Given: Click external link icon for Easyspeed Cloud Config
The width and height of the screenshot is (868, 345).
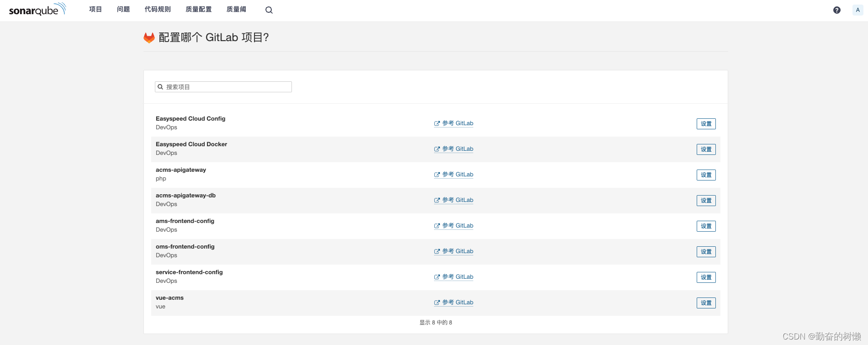Looking at the screenshot, I should click(437, 123).
